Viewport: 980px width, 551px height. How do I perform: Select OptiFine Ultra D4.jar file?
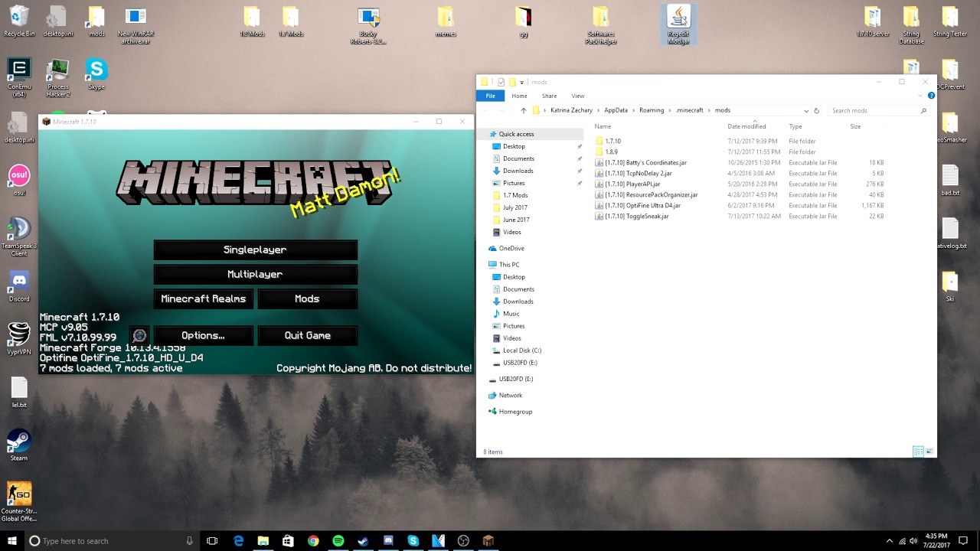click(x=642, y=205)
